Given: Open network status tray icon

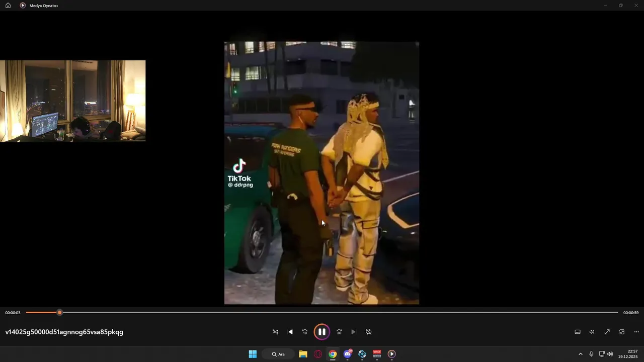Looking at the screenshot, I should coord(602,354).
